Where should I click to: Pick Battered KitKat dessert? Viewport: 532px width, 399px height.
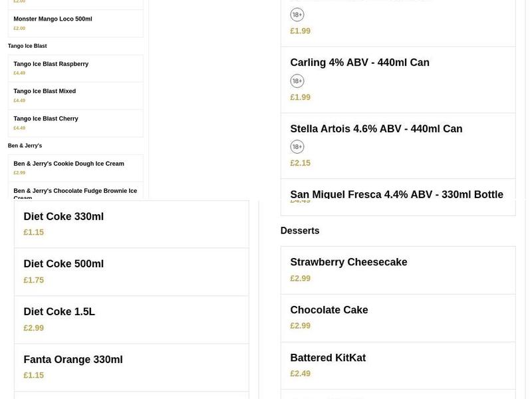click(x=398, y=365)
